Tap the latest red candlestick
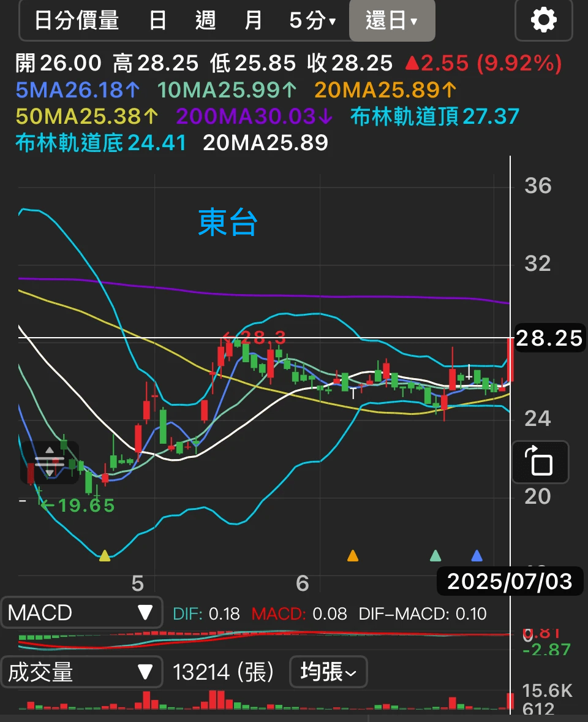 pos(510,360)
